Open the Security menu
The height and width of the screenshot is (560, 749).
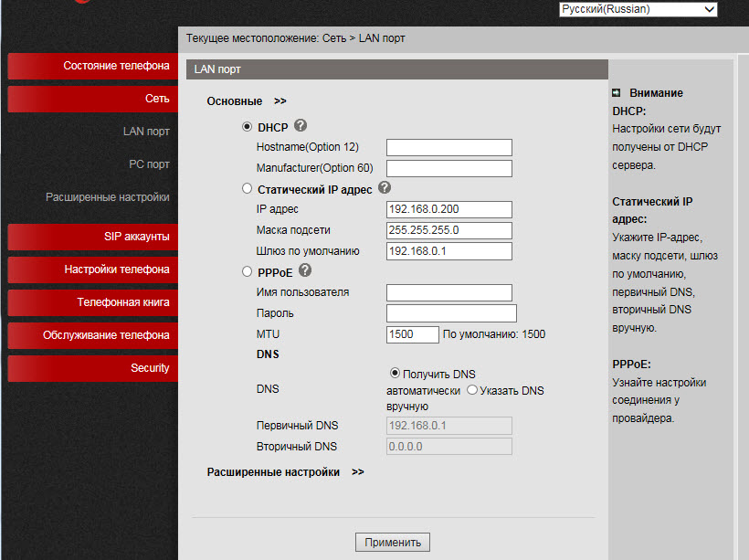pyautogui.click(x=93, y=368)
